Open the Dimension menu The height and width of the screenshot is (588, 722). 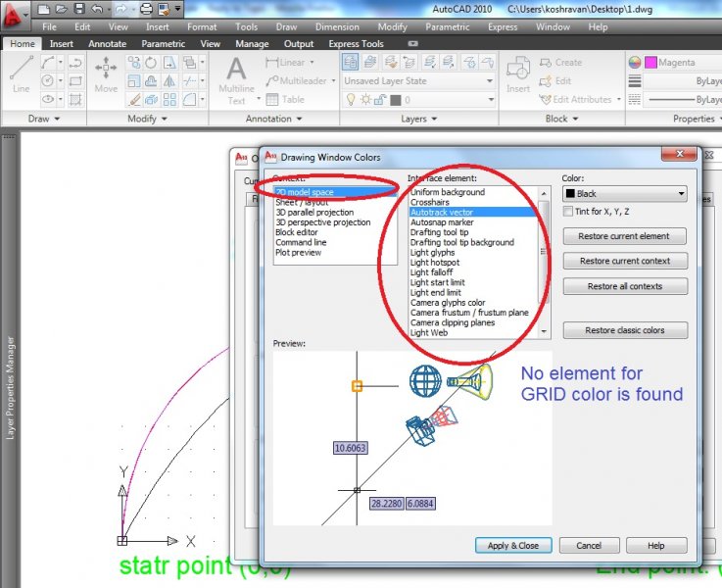point(337,27)
